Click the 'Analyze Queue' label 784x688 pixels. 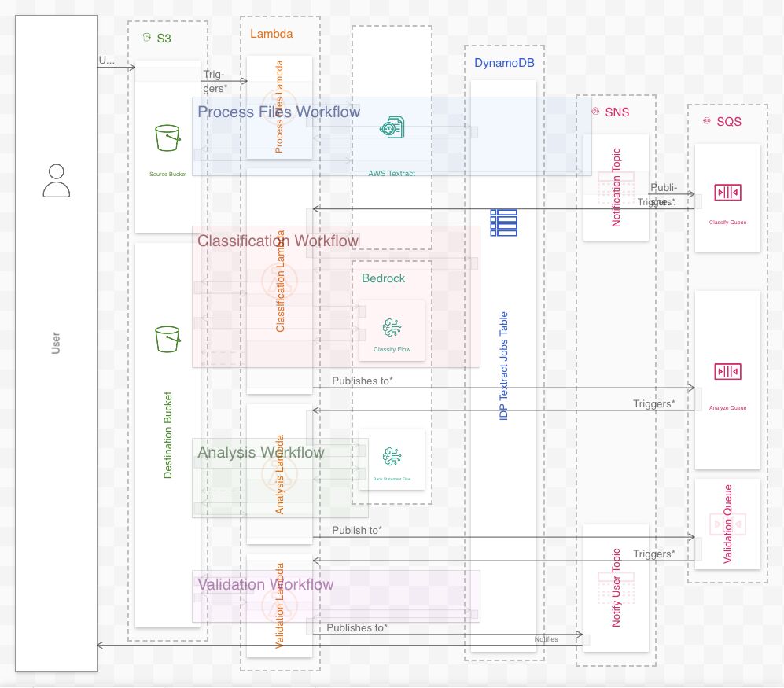pyautogui.click(x=727, y=407)
